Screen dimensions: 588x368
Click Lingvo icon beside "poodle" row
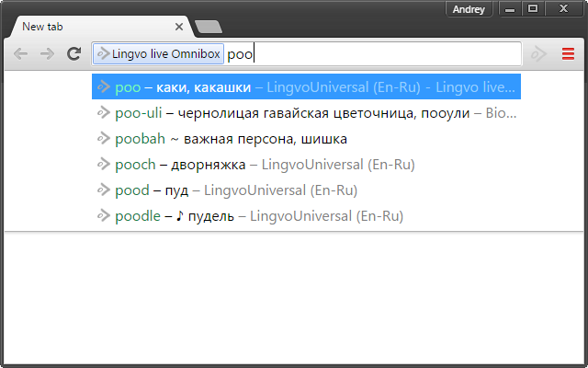tap(104, 216)
